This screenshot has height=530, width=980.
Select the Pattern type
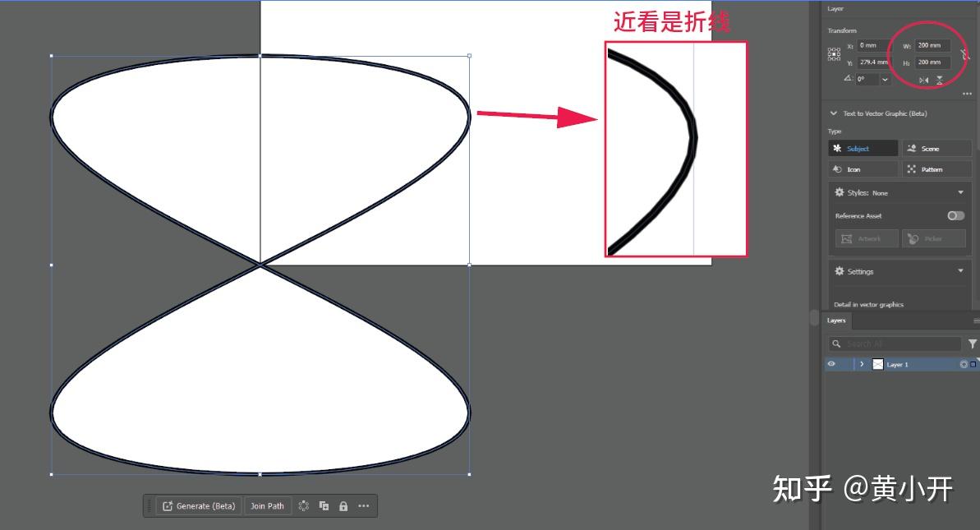[x=937, y=169]
